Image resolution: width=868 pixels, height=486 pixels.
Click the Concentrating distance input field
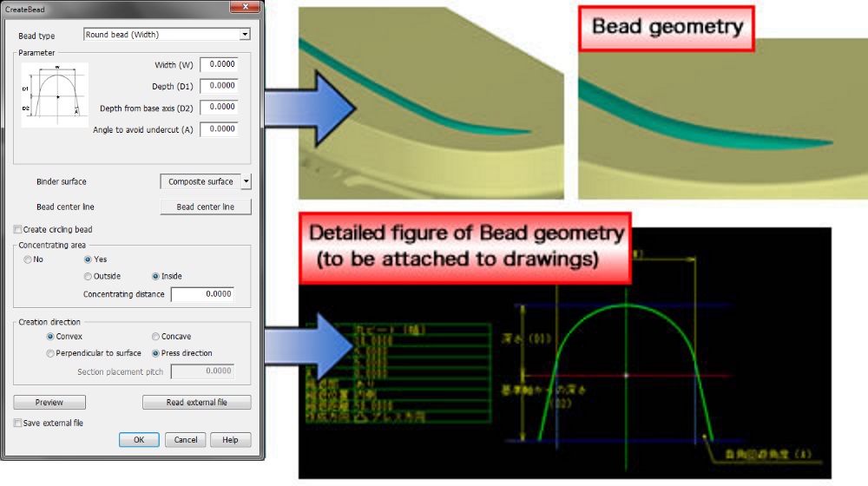pyautogui.click(x=202, y=294)
